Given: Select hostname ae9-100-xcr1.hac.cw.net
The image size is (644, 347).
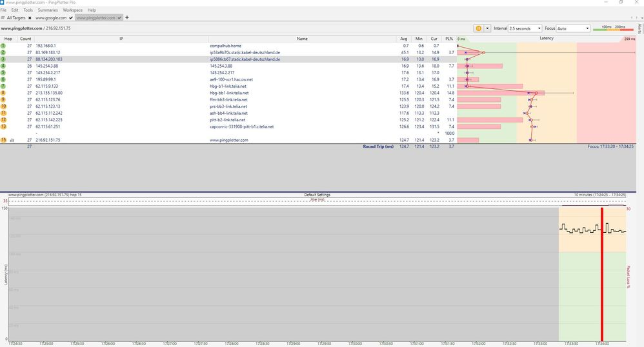Looking at the screenshot, I should coord(231,79).
